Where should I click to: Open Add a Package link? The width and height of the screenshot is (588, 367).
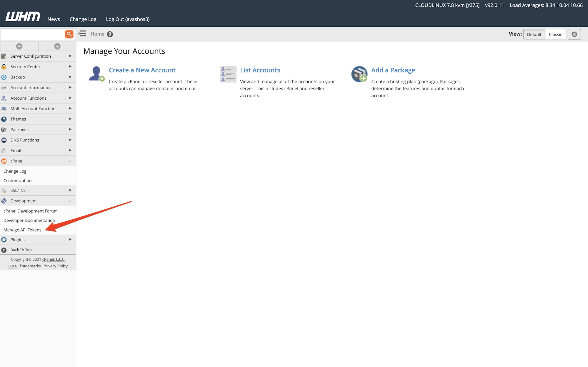point(393,70)
